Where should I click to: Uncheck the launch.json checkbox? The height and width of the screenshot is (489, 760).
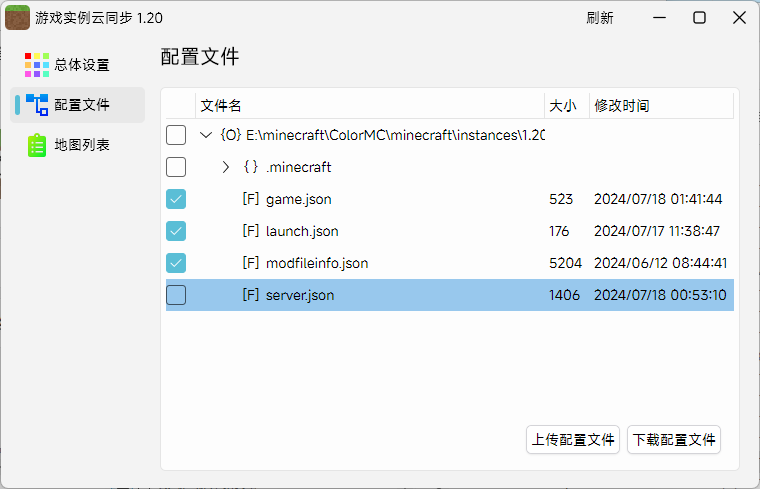click(176, 231)
